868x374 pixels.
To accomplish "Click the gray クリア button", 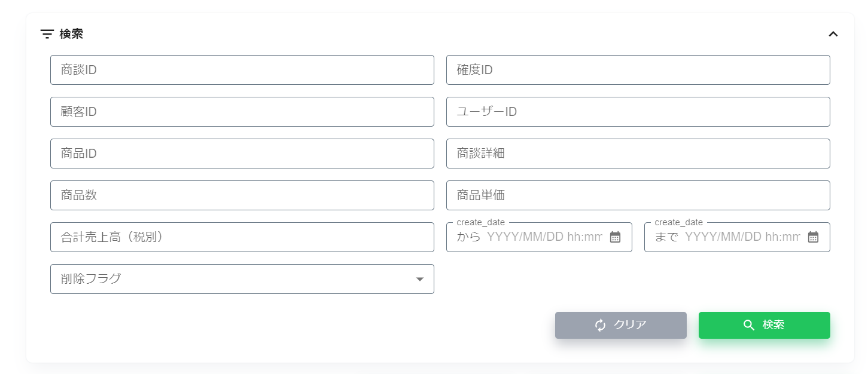I will pos(621,325).
